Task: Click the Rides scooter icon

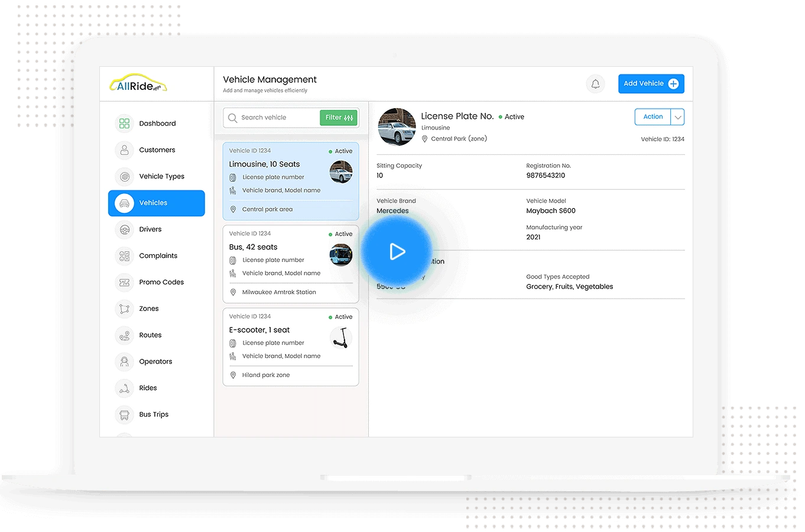Action: click(124, 388)
